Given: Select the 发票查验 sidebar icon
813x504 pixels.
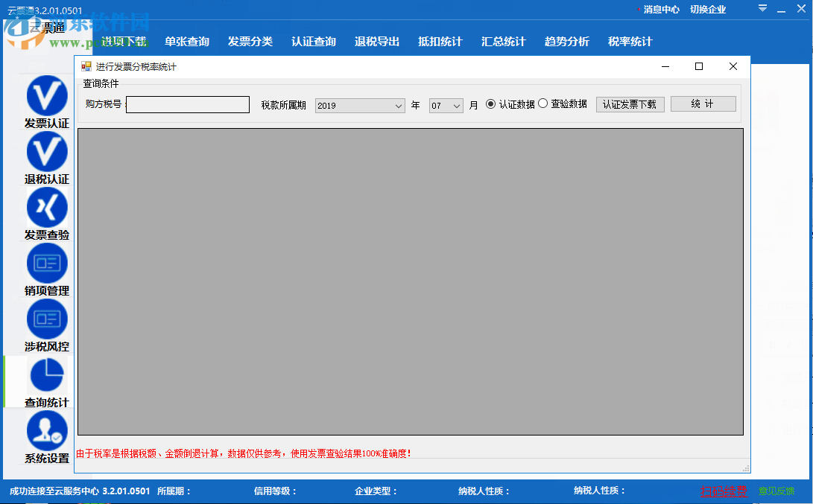Looking at the screenshot, I should [46, 208].
